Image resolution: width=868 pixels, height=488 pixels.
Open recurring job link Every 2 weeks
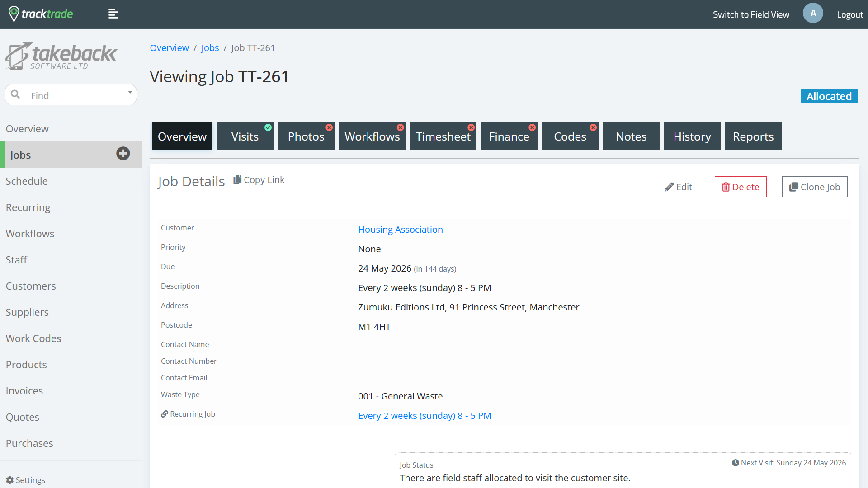424,416
